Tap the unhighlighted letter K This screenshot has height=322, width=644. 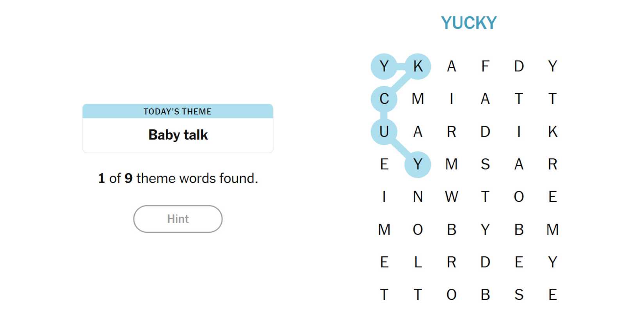pyautogui.click(x=552, y=132)
